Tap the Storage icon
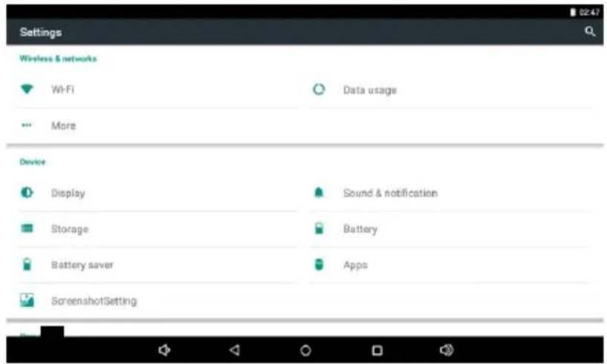 click(x=27, y=229)
